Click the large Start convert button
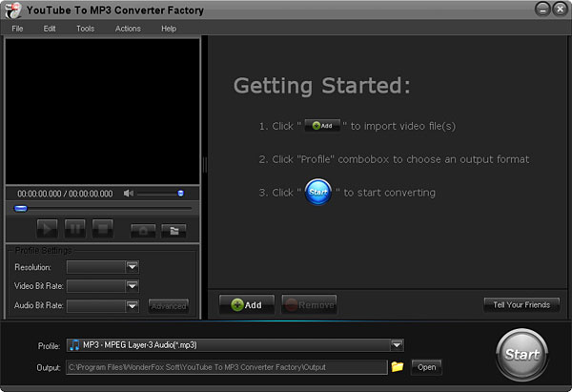The width and height of the screenshot is (572, 392). click(522, 355)
